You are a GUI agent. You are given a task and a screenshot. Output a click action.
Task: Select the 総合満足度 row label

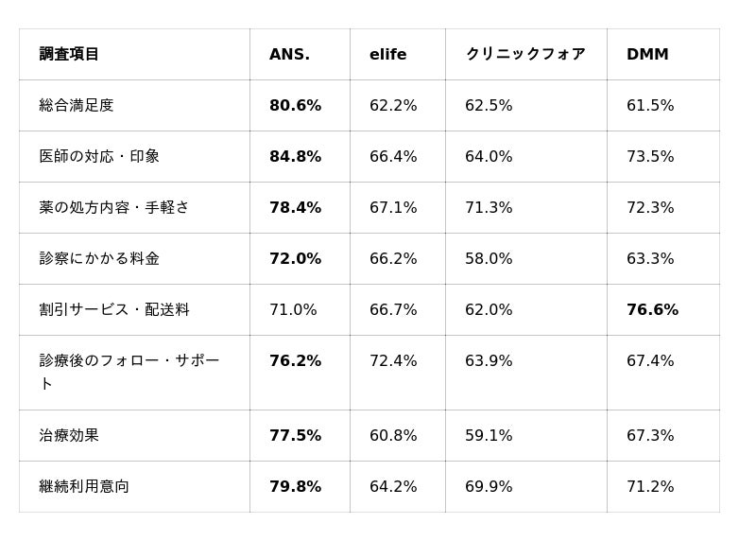coord(77,105)
